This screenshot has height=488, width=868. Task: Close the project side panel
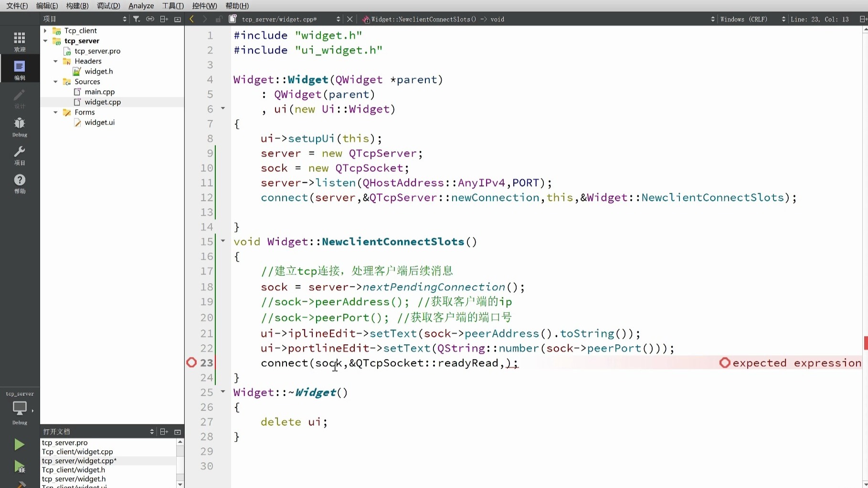coord(178,19)
